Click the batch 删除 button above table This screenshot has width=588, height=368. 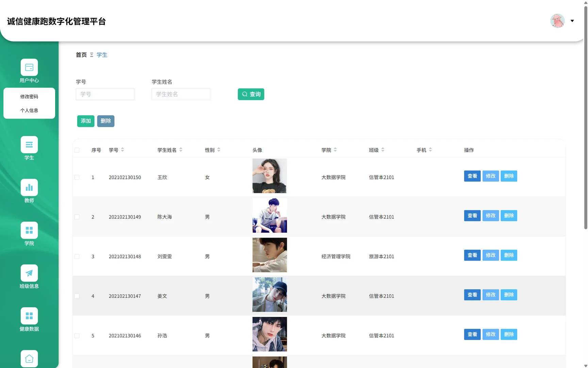coord(106,121)
